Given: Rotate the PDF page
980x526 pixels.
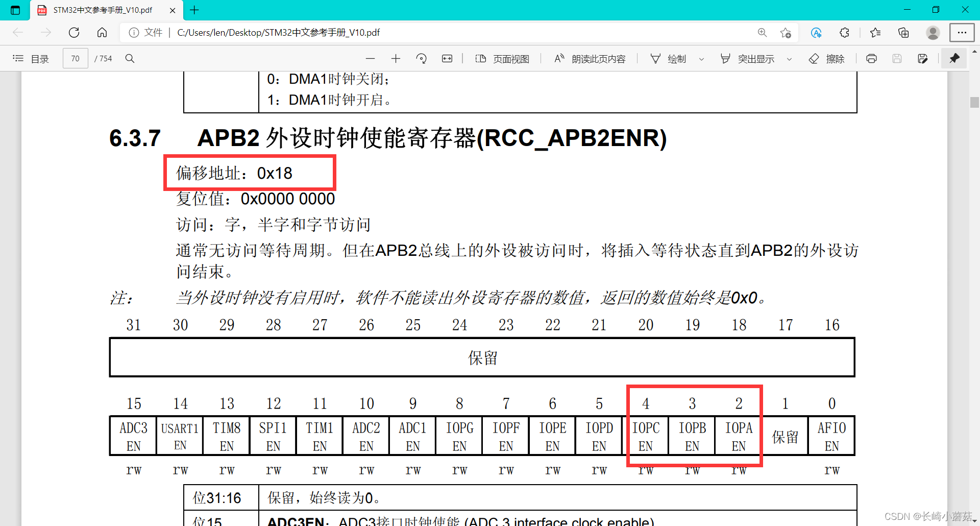Looking at the screenshot, I should point(422,59).
